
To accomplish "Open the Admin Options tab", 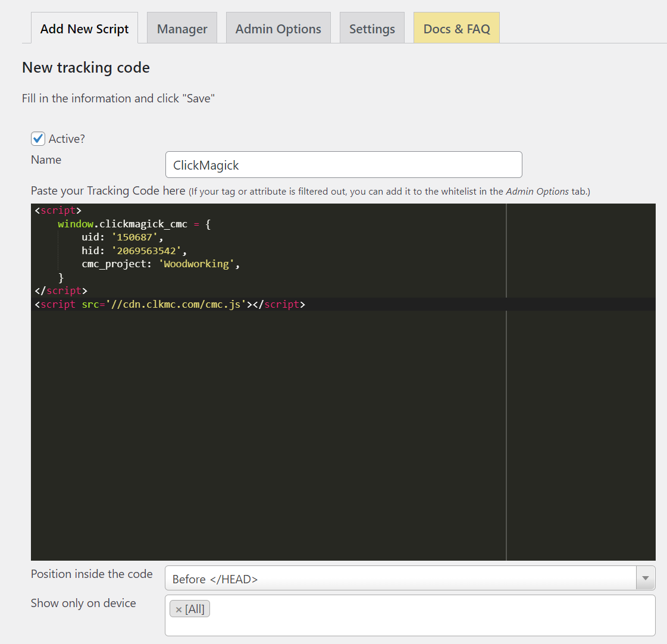I will 278,29.
